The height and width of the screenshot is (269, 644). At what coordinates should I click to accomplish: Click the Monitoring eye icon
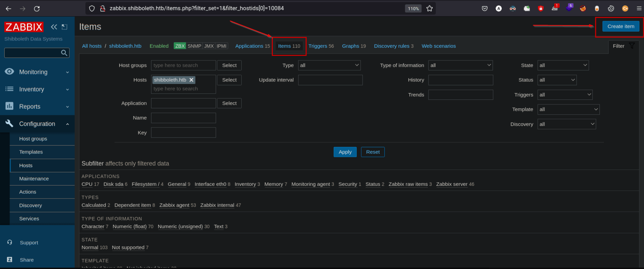coord(10,71)
